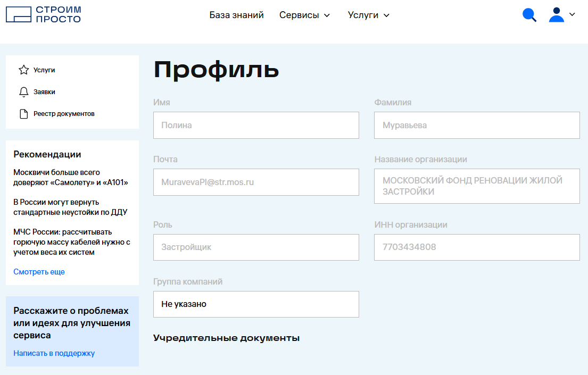Open Написать в поддержку support link
The image size is (588, 375).
pos(54,353)
